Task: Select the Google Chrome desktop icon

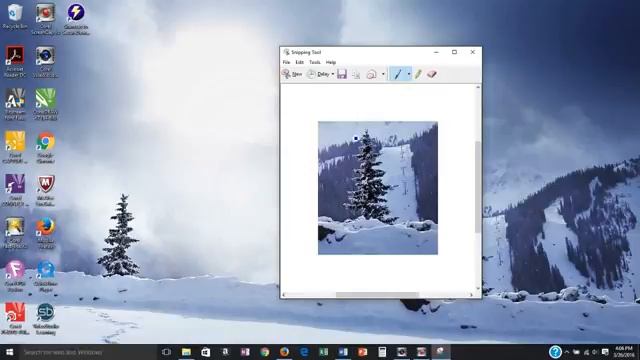Action: 45,147
